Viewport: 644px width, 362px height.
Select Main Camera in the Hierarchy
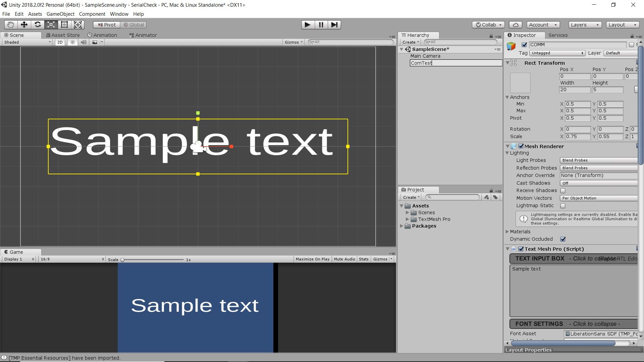click(x=425, y=56)
